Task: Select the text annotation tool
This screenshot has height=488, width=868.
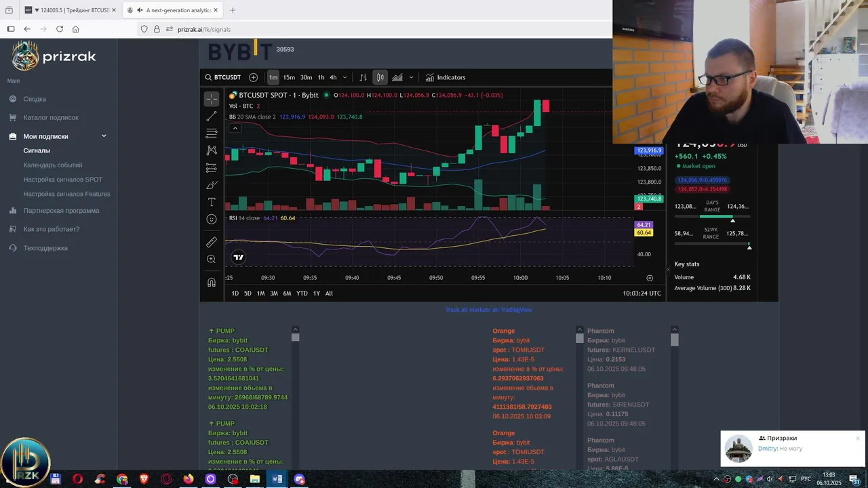Action: [x=212, y=202]
